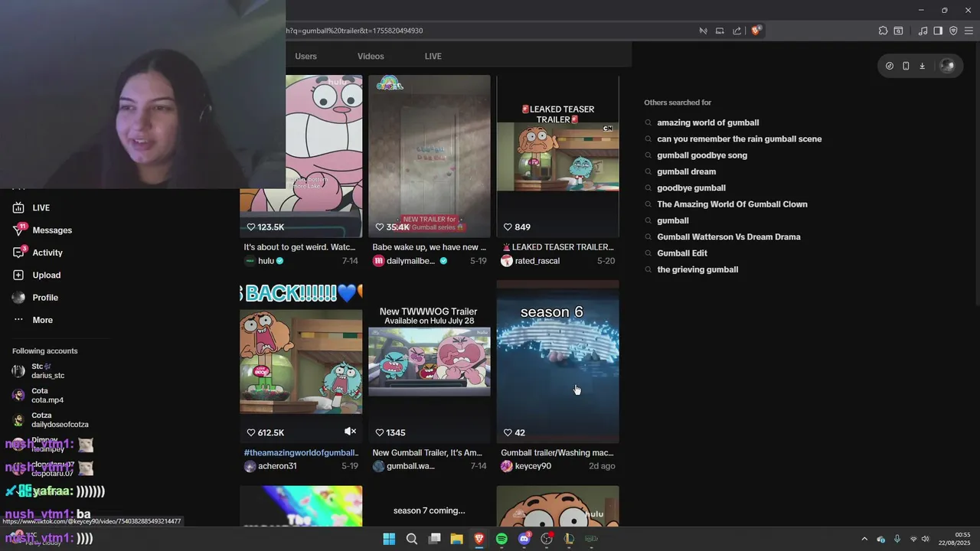
Task: Open Spotify from the taskbar
Action: pos(501,539)
